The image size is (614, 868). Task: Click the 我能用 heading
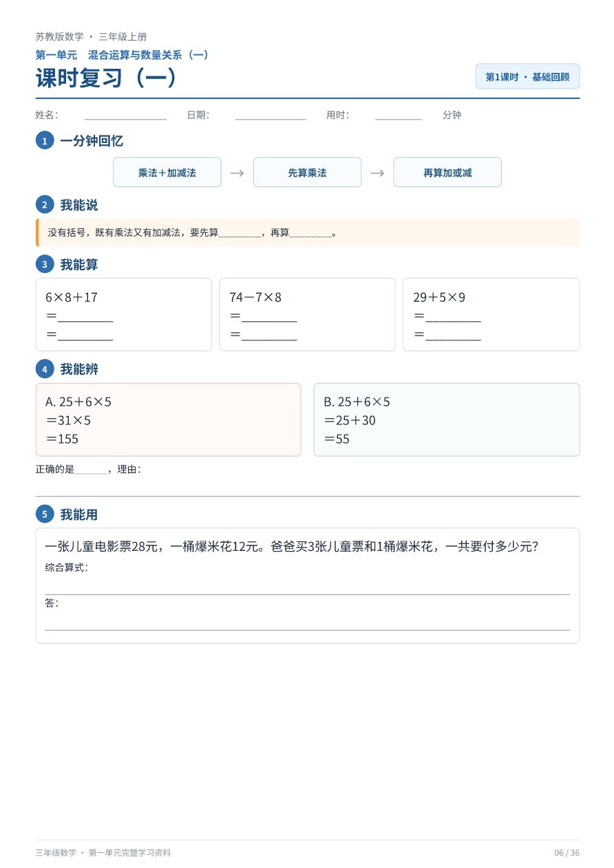pos(79,514)
